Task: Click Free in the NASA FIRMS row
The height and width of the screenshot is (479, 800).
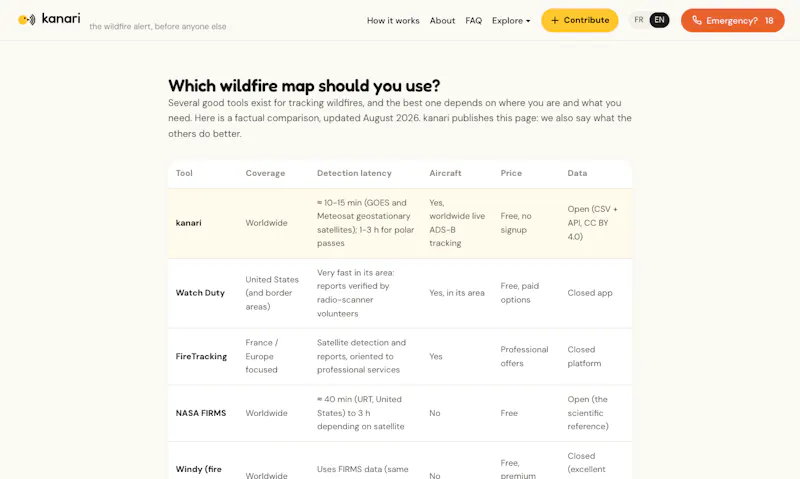Action: tap(509, 413)
